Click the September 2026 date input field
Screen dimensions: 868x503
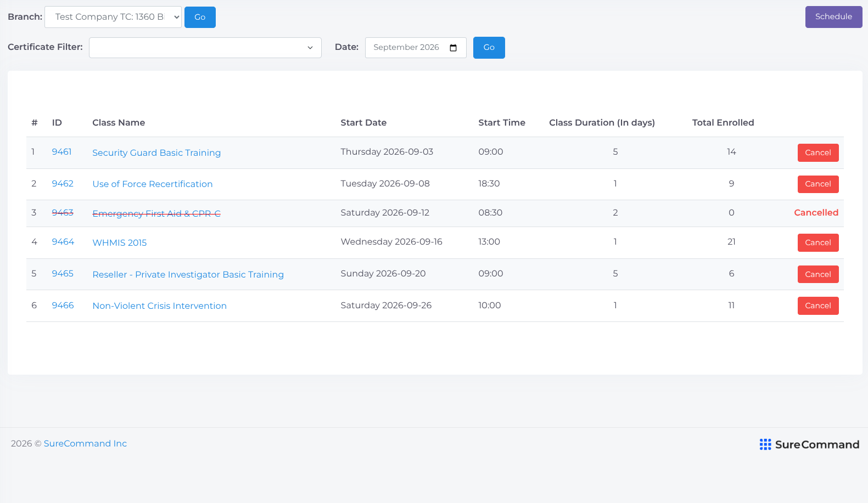(416, 48)
